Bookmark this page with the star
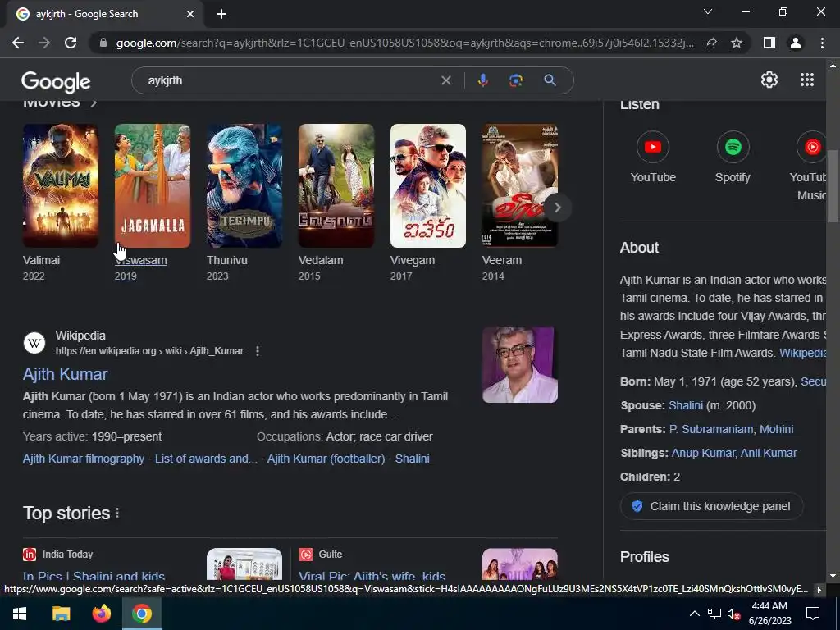Image resolution: width=840 pixels, height=630 pixels. 737,43
